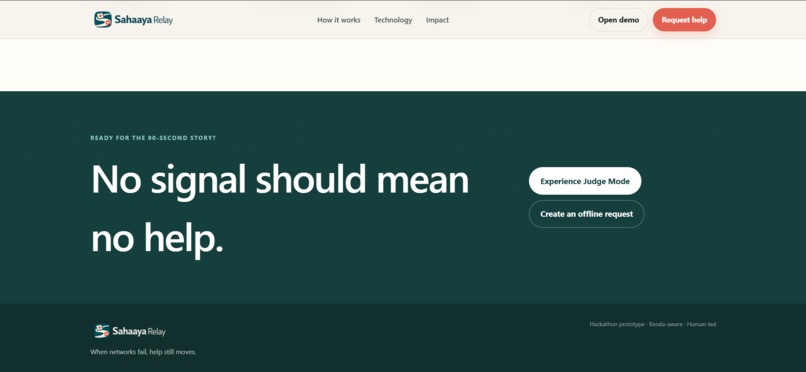Click the Request help button

(x=684, y=20)
